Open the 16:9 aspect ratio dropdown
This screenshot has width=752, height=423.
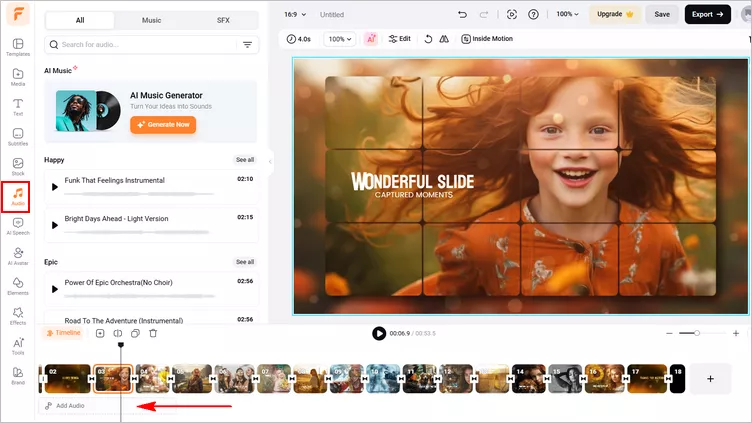point(294,14)
